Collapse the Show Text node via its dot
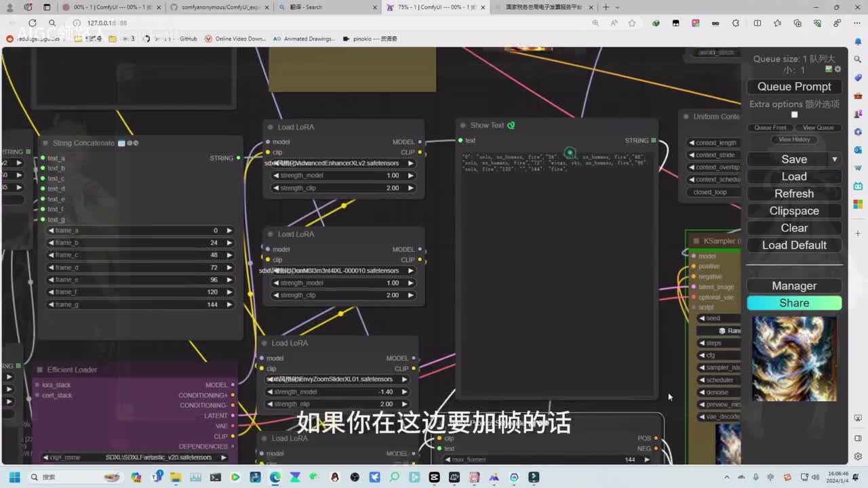868x488 pixels. pyautogui.click(x=464, y=125)
